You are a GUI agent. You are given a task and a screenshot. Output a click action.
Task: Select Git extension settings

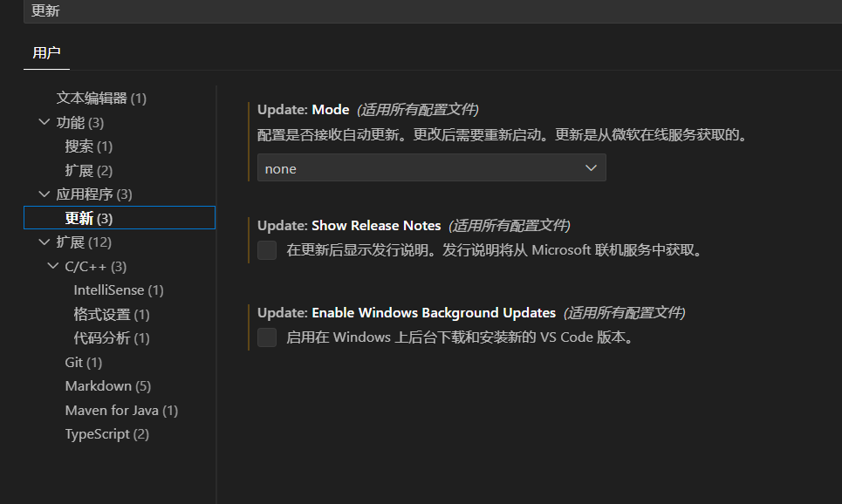pos(83,362)
